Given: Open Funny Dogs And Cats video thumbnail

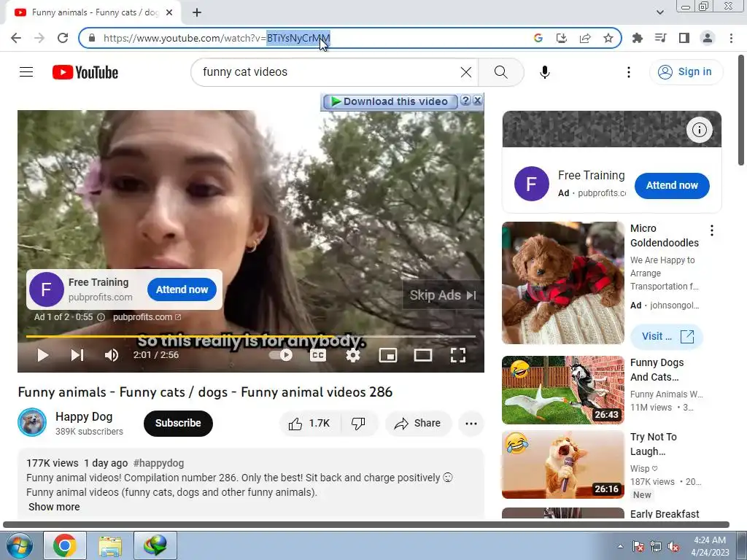Looking at the screenshot, I should (563, 390).
